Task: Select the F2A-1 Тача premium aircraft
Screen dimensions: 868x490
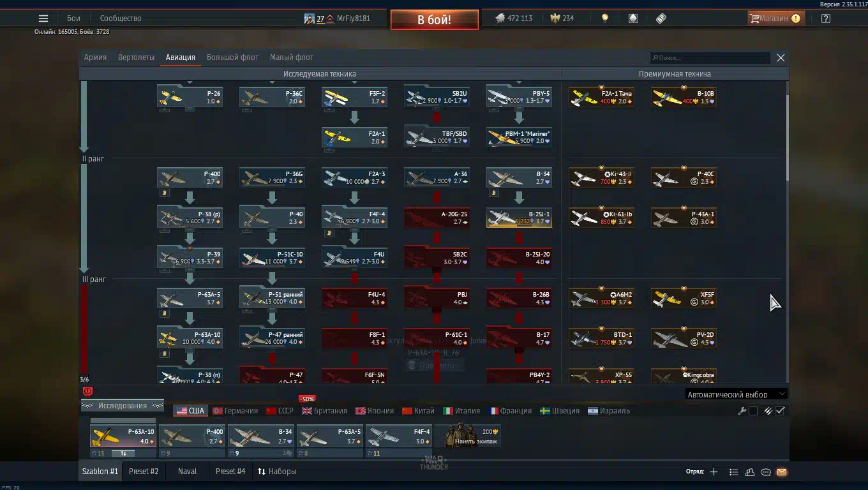Action: [601, 97]
